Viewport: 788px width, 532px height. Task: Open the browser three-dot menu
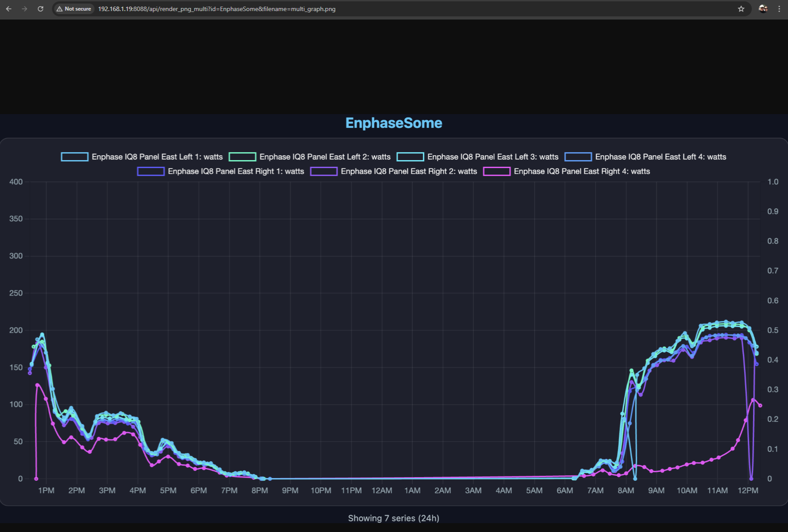779,9
